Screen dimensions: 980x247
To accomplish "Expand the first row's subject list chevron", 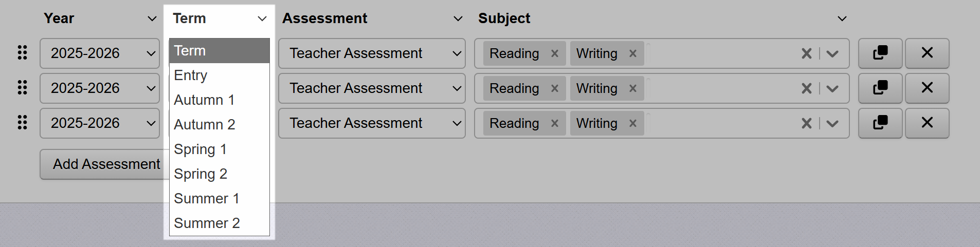I will [x=832, y=53].
